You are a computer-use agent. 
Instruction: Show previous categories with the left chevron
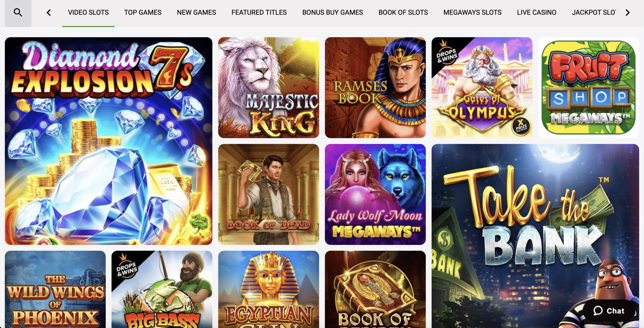tap(49, 13)
